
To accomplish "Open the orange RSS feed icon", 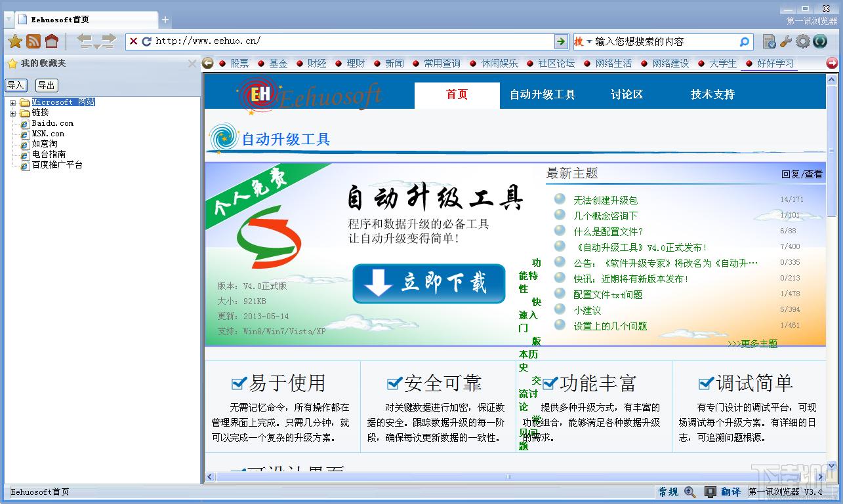I will pyautogui.click(x=33, y=41).
